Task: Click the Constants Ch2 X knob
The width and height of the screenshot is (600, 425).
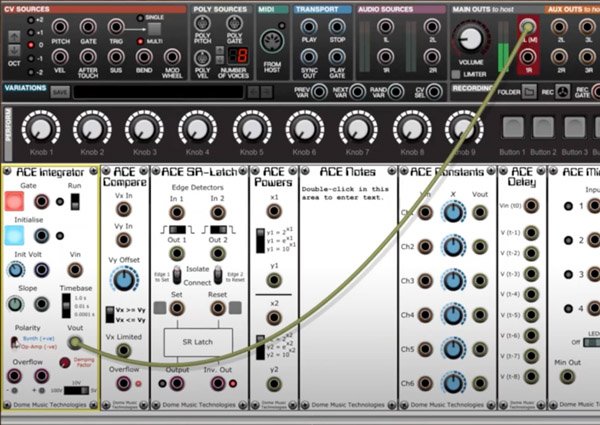Action: point(453,247)
